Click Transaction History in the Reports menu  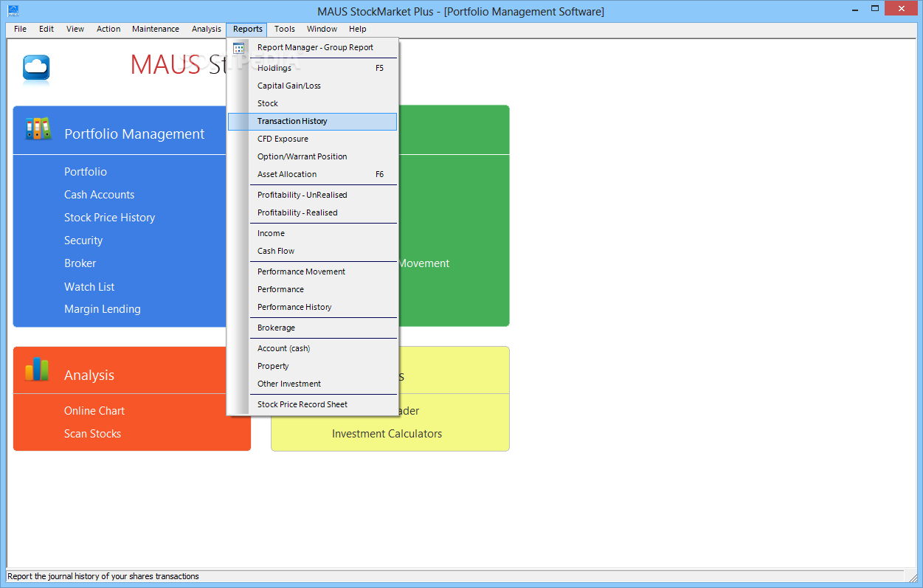(x=312, y=121)
